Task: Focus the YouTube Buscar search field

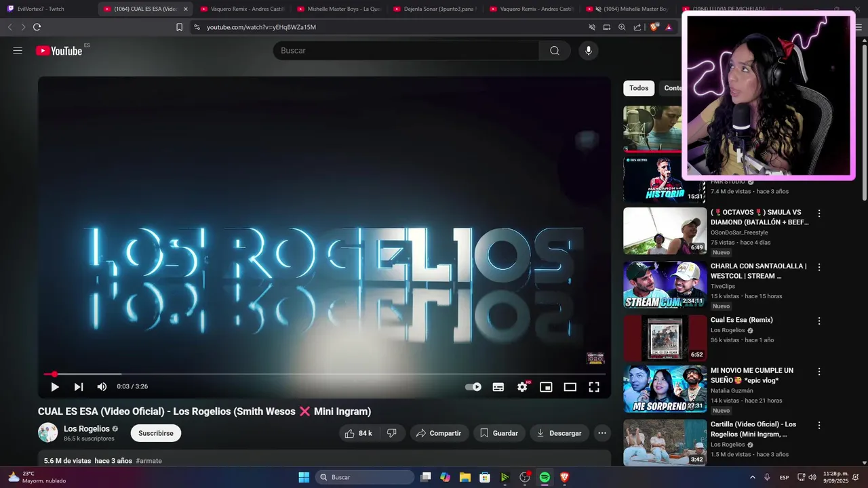Action: point(406,51)
